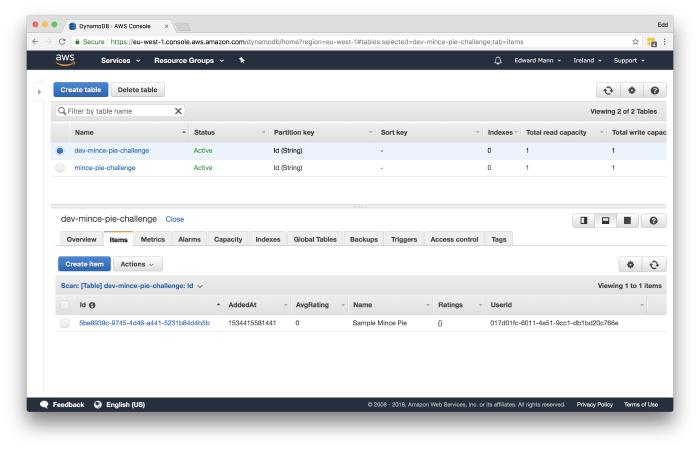
Task: Click the browser address bar URL
Action: [x=317, y=42]
